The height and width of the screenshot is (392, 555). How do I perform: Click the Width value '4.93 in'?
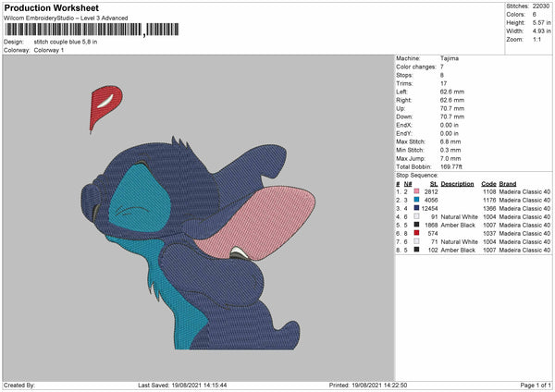pyautogui.click(x=541, y=31)
